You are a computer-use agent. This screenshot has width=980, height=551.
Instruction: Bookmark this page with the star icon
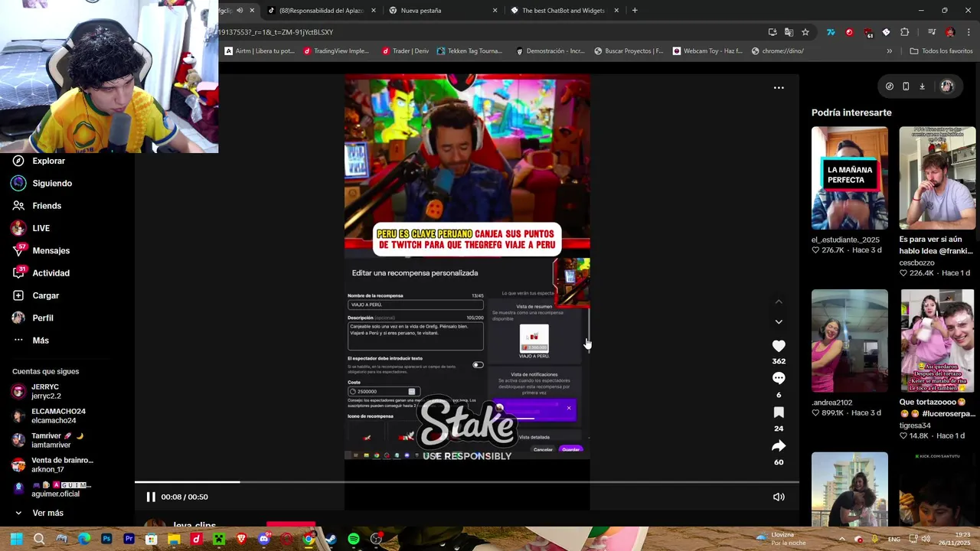[x=805, y=32]
